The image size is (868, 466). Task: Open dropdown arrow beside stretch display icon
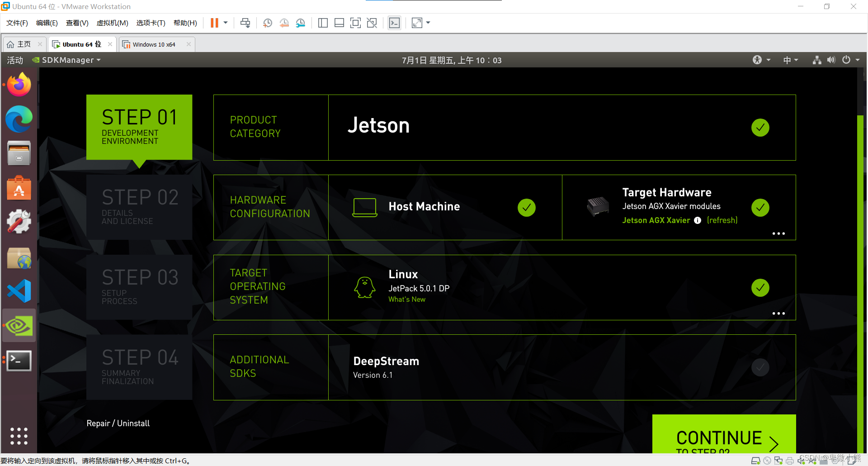(428, 23)
